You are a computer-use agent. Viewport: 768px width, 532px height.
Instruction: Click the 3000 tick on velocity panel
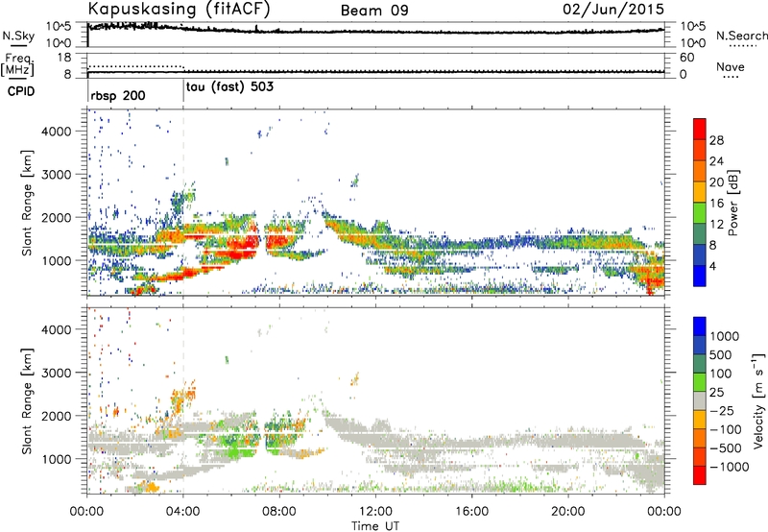(57, 373)
